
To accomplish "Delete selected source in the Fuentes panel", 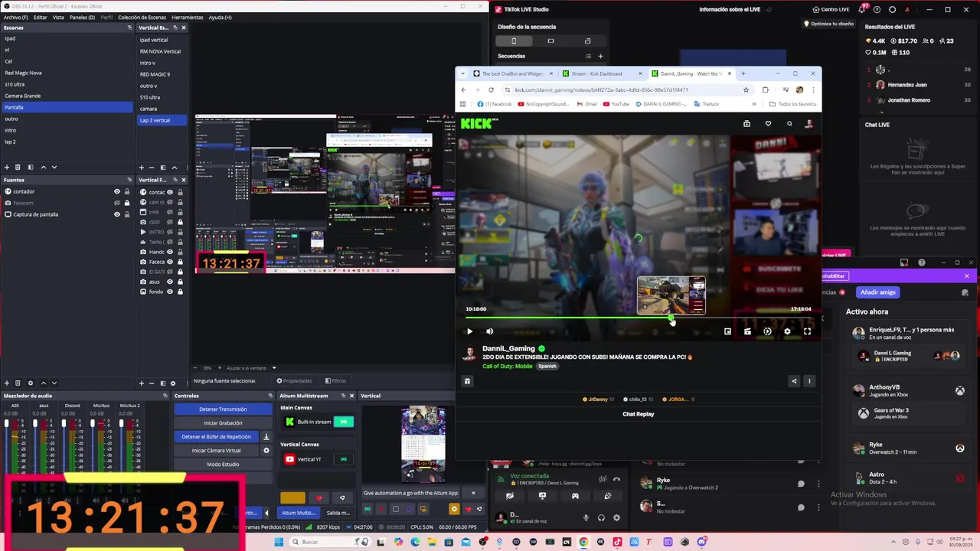I will tap(18, 383).
